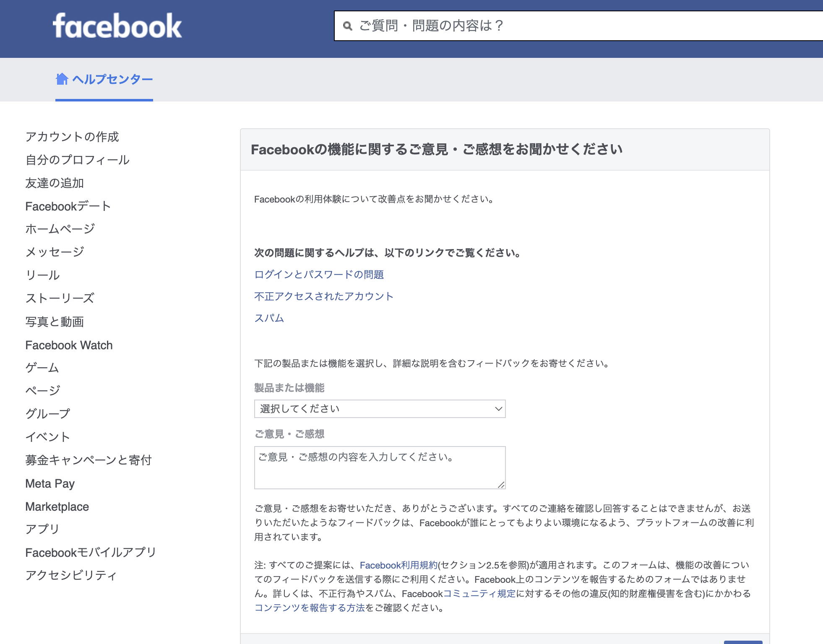823x644 pixels.
Task: Open Facebook Watch sidebar item
Action: [69, 345]
